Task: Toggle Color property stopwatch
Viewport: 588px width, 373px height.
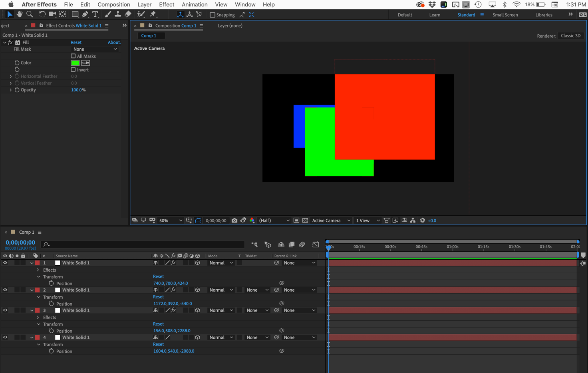Action: point(17,63)
